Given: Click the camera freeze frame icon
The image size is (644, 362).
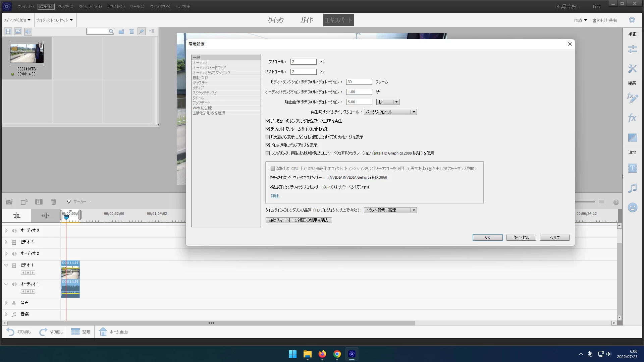Looking at the screenshot, I should (9, 202).
